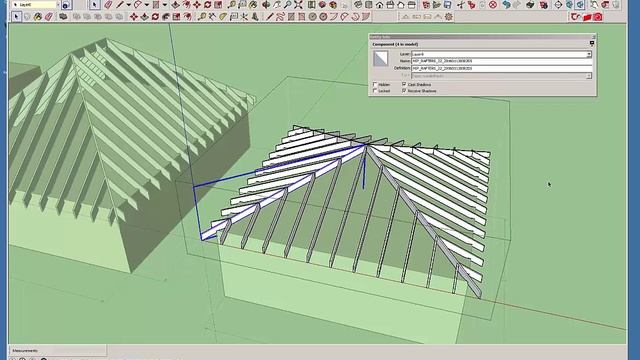Viewport: 640px width, 360px height.
Task: Click the Name field in Entity Info
Action: (501, 61)
